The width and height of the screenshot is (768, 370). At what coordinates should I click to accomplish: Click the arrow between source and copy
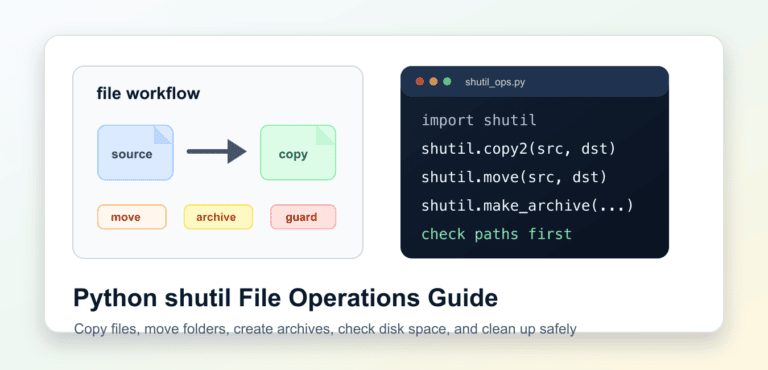216,151
